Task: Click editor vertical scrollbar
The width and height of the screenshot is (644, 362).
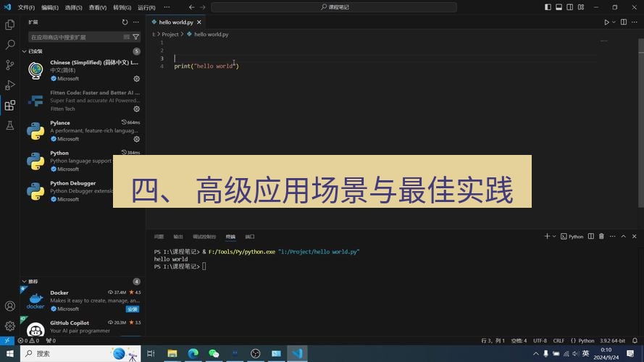Action: [640, 123]
